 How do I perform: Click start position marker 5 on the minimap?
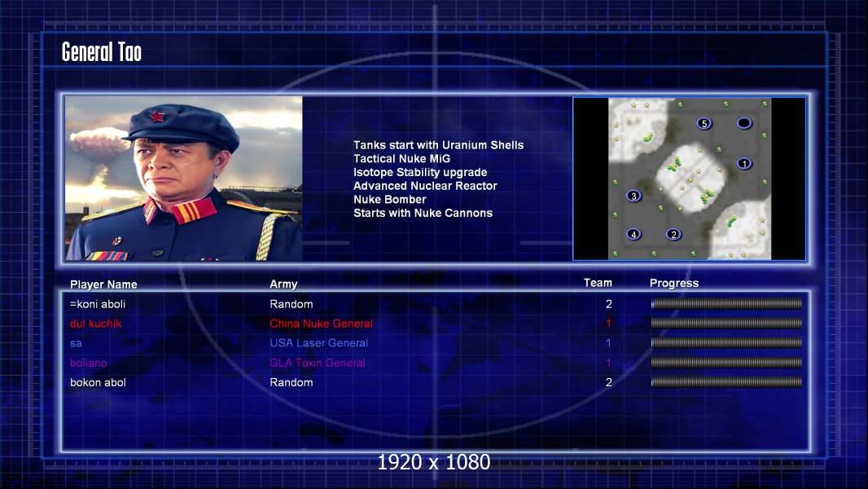click(704, 124)
